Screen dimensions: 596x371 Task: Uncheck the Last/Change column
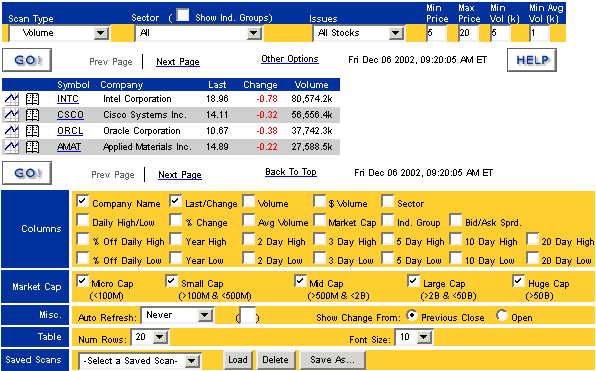[175, 201]
